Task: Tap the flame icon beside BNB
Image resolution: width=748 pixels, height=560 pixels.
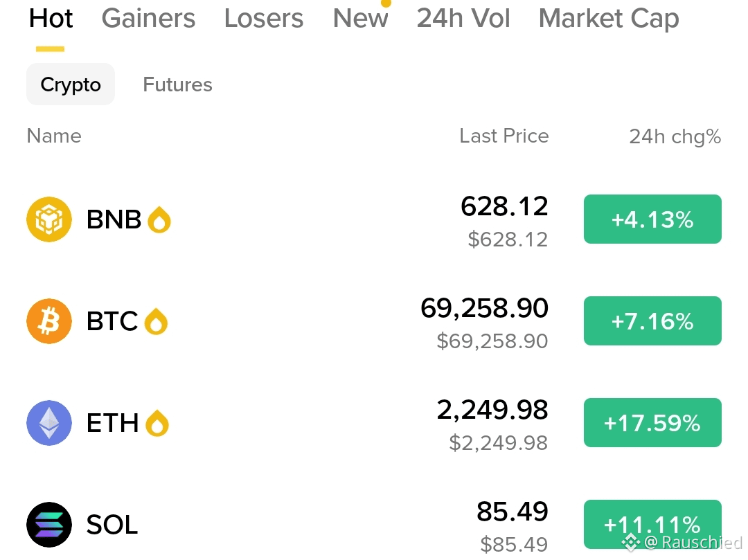Action: click(159, 219)
